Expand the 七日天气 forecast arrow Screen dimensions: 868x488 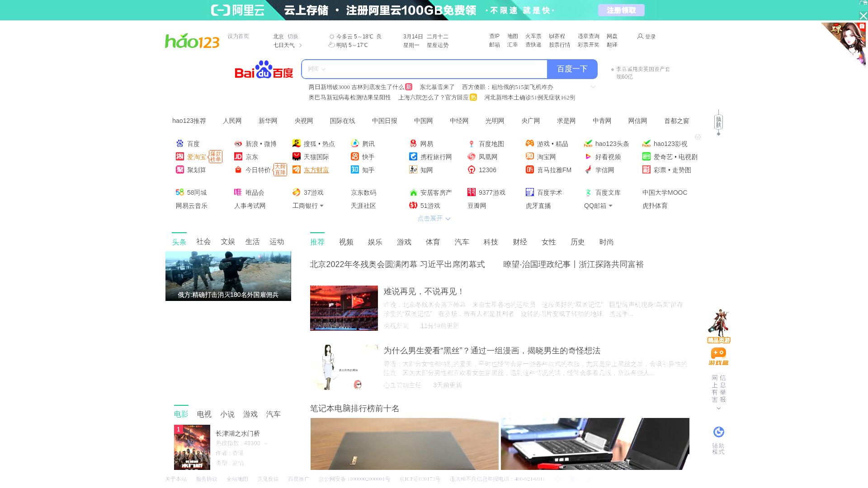pyautogui.click(x=301, y=45)
